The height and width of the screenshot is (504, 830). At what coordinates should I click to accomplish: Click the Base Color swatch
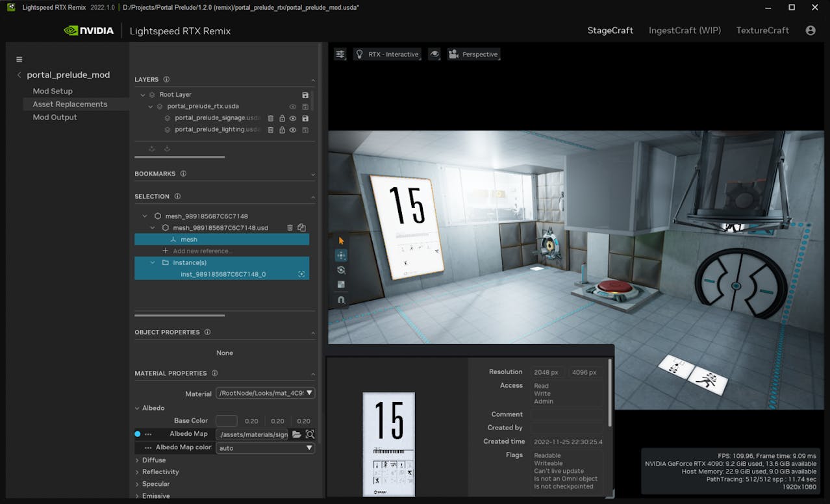pos(226,421)
